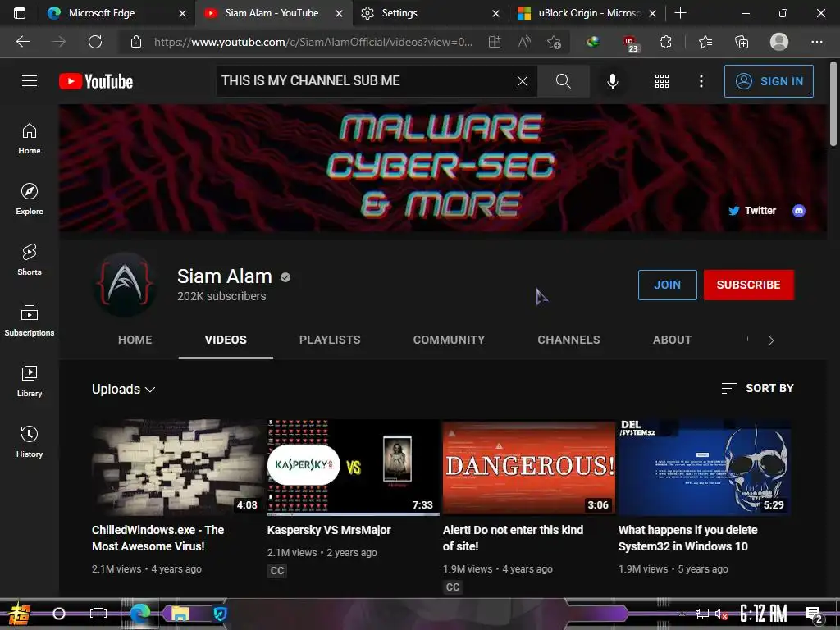The height and width of the screenshot is (630, 840).
Task: Click the YouTube logo
Action: 96,81
